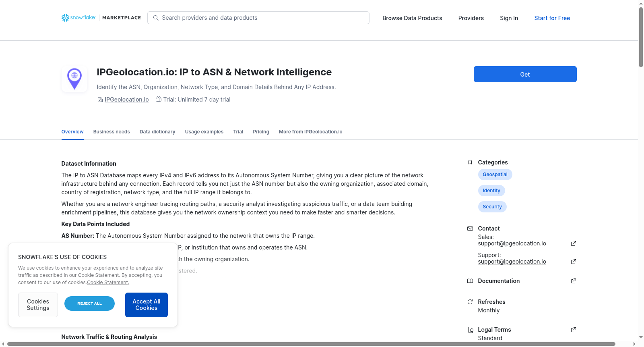
Task: Accept All Cookies in the banner
Action: click(147, 305)
